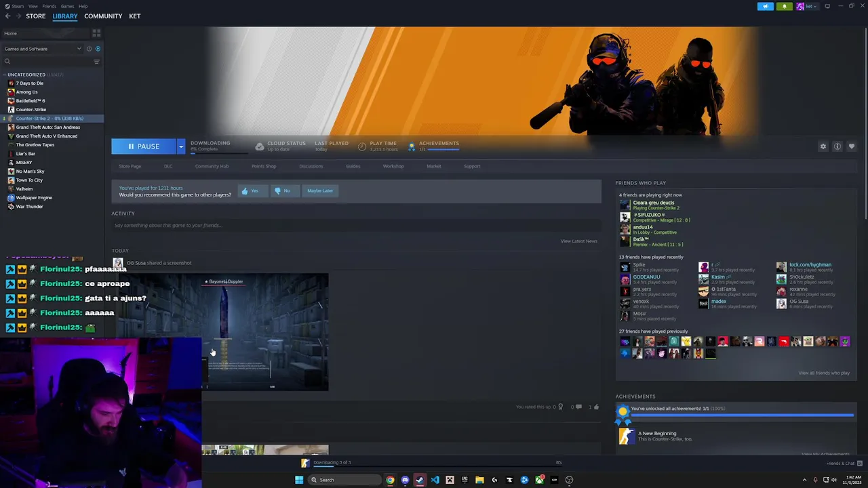Add game to favorites heart icon
This screenshot has height=488, width=868.
coord(852,146)
